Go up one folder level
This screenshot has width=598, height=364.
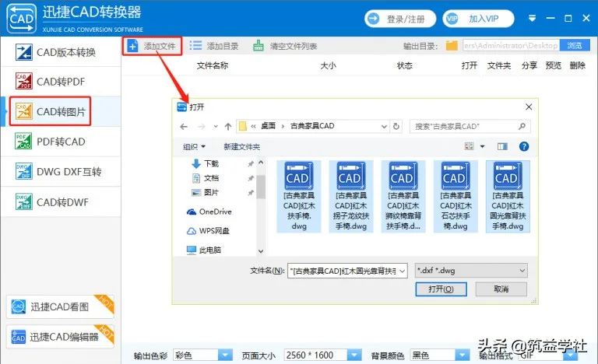pyautogui.click(x=228, y=126)
